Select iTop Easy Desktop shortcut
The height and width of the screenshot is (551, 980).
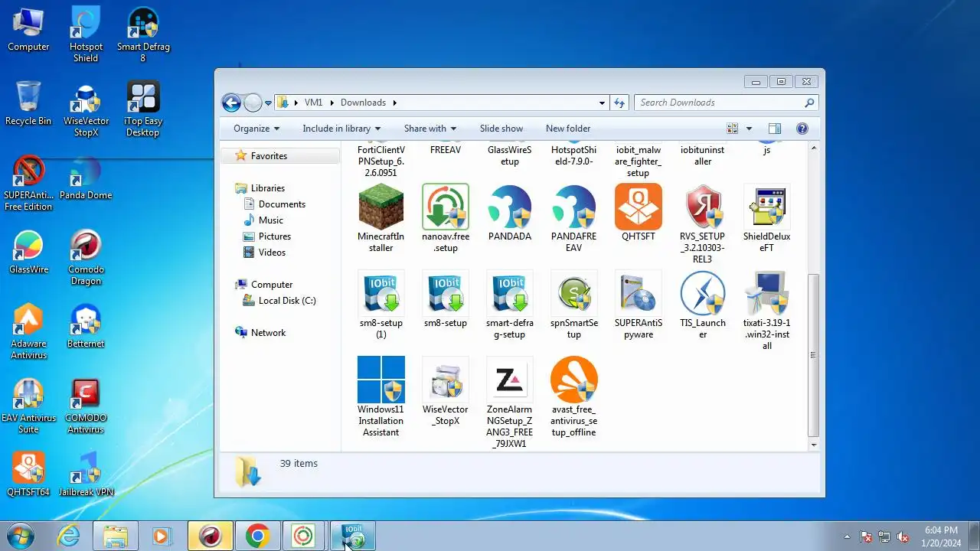pos(143,109)
